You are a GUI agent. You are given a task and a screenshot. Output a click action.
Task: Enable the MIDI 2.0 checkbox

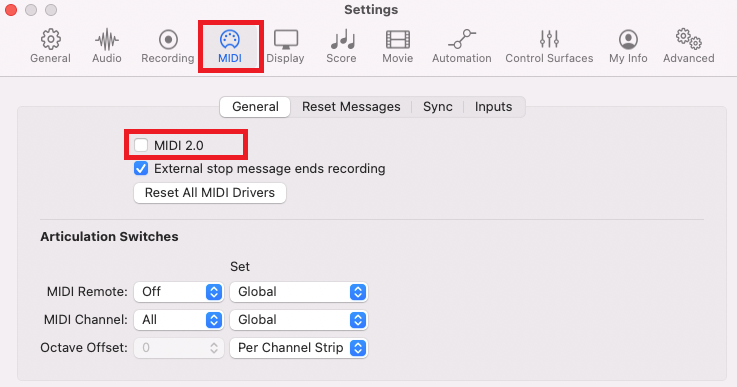pos(141,145)
